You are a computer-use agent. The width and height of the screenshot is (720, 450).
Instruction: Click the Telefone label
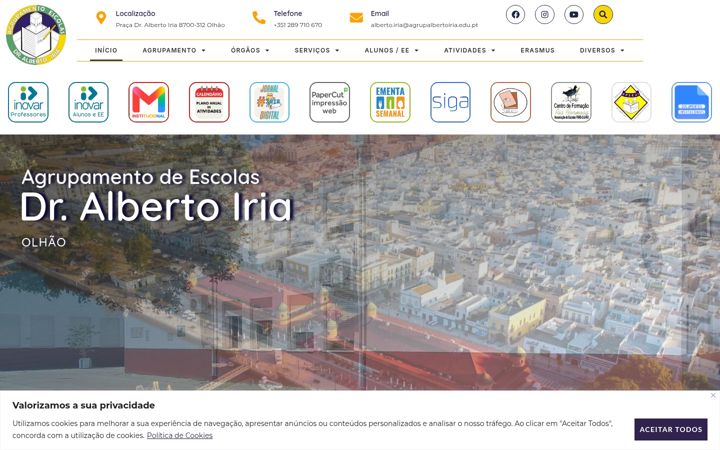point(288,14)
